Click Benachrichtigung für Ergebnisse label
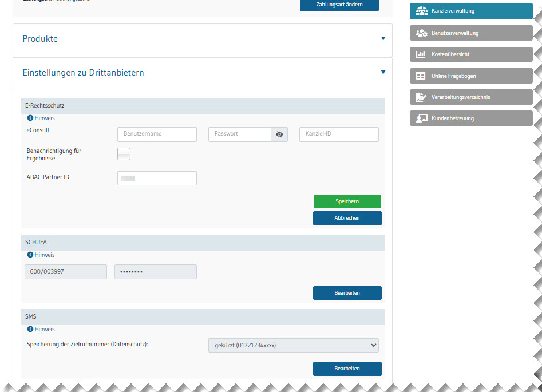The width and height of the screenshot is (542, 392). [54, 155]
